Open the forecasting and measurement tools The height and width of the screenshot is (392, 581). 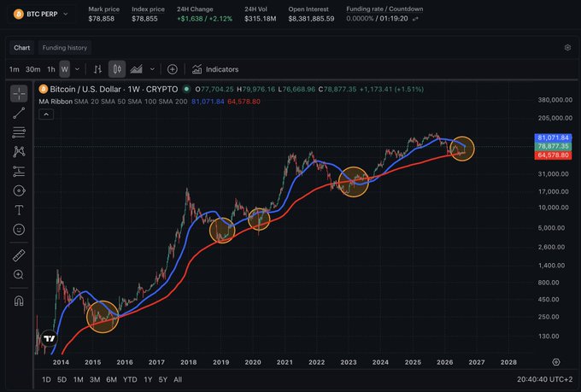[19, 171]
